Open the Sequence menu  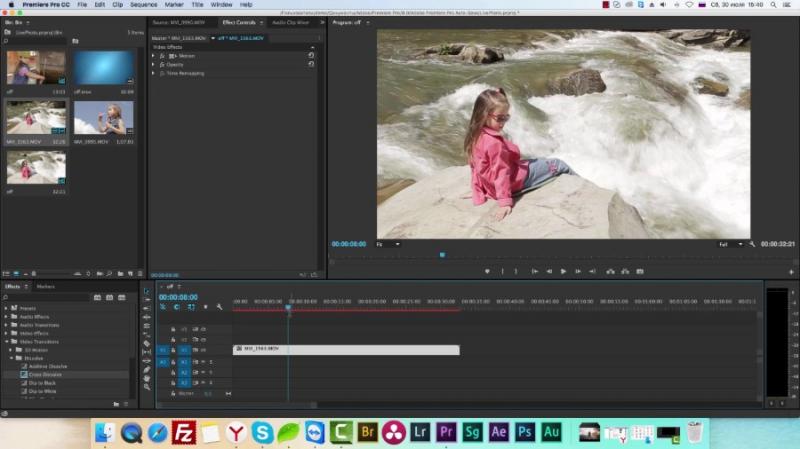[144, 4]
